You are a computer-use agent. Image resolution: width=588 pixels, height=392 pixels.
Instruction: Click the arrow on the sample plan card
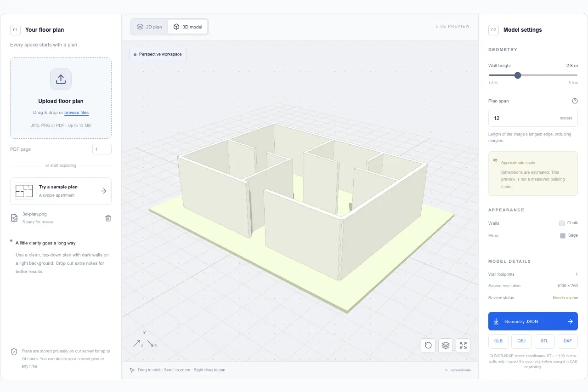click(x=103, y=191)
